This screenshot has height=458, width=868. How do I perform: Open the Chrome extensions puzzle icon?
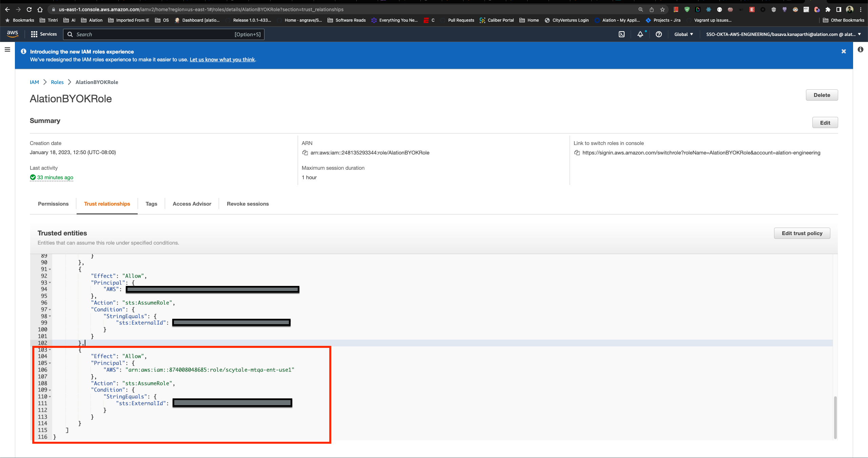828,9
